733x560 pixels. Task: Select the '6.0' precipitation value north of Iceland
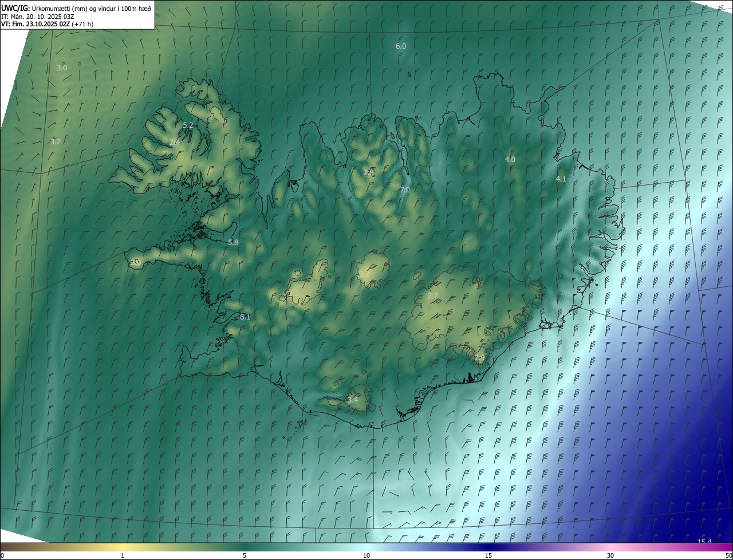tap(401, 46)
